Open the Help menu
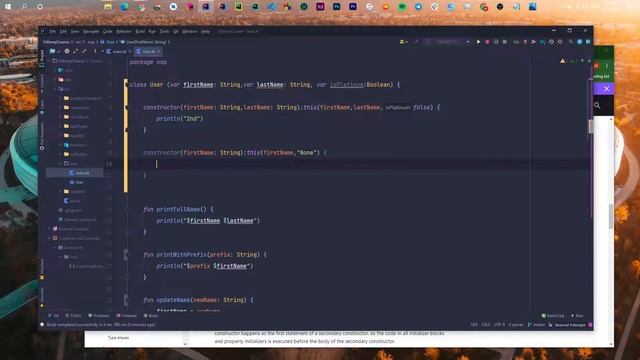Image resolution: width=640 pixels, height=360 pixels. (x=205, y=31)
